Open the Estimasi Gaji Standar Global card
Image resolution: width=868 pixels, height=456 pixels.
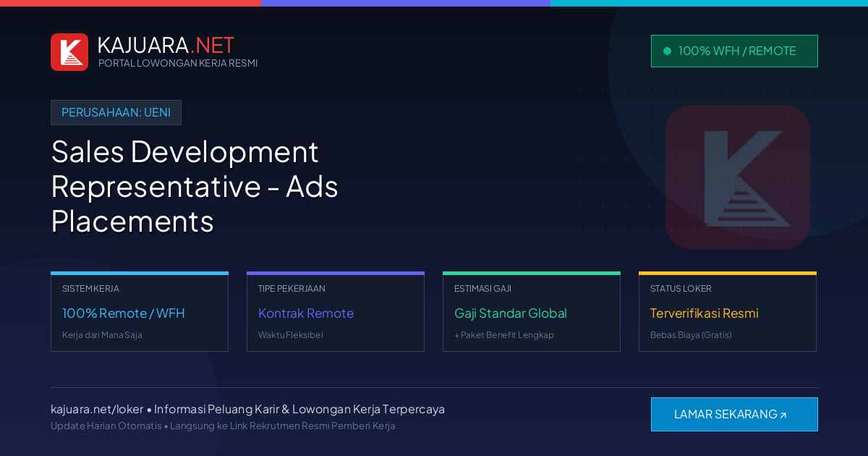(532, 312)
